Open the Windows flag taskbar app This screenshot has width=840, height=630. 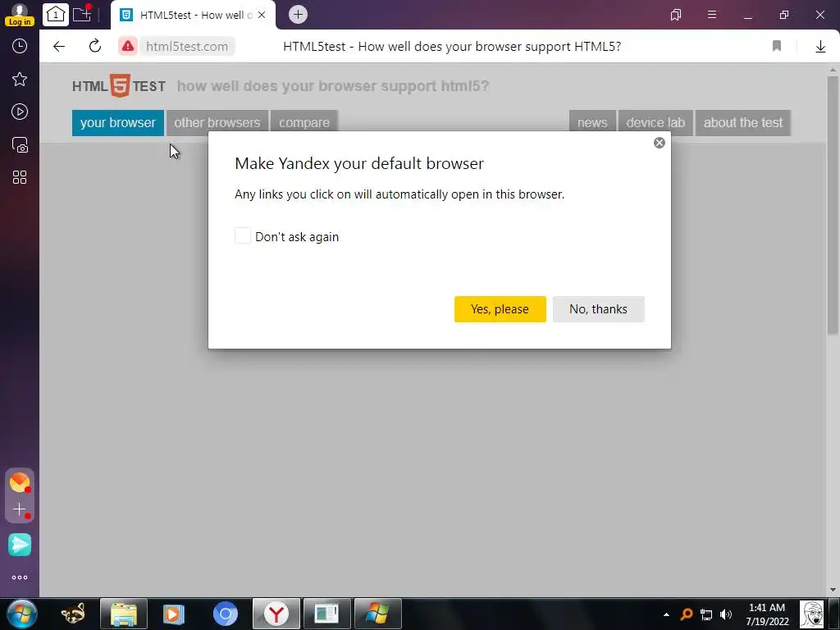click(x=377, y=614)
